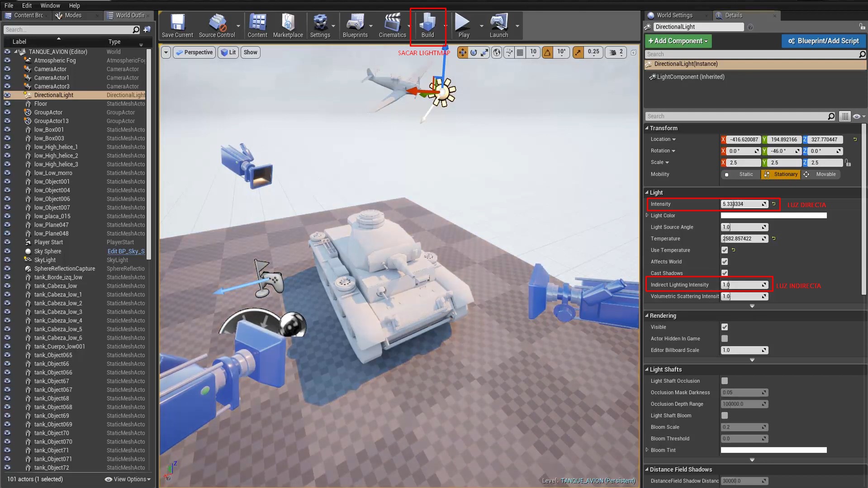
Task: Collapse the Transform section
Action: pyautogui.click(x=647, y=128)
